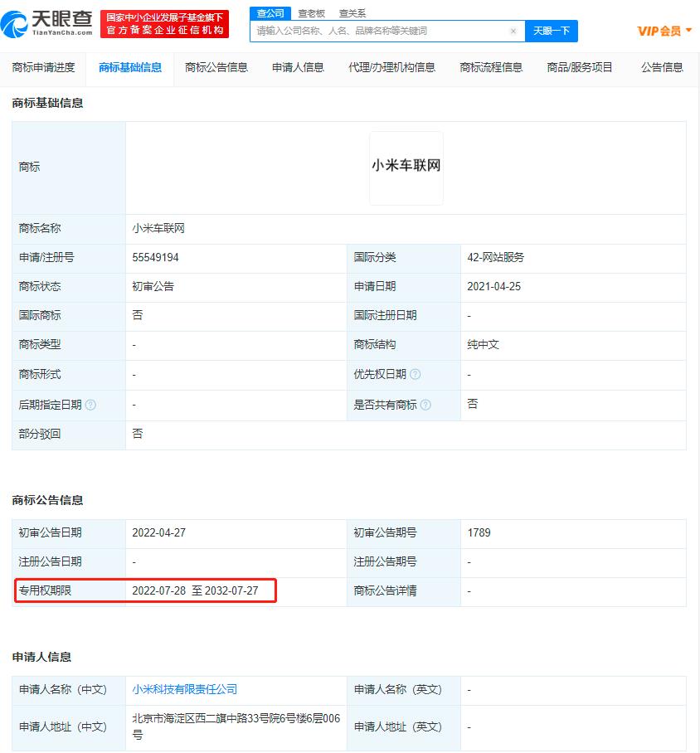Click the TianYanCha logo
Screen dimensions: 700x753
click(x=46, y=24)
